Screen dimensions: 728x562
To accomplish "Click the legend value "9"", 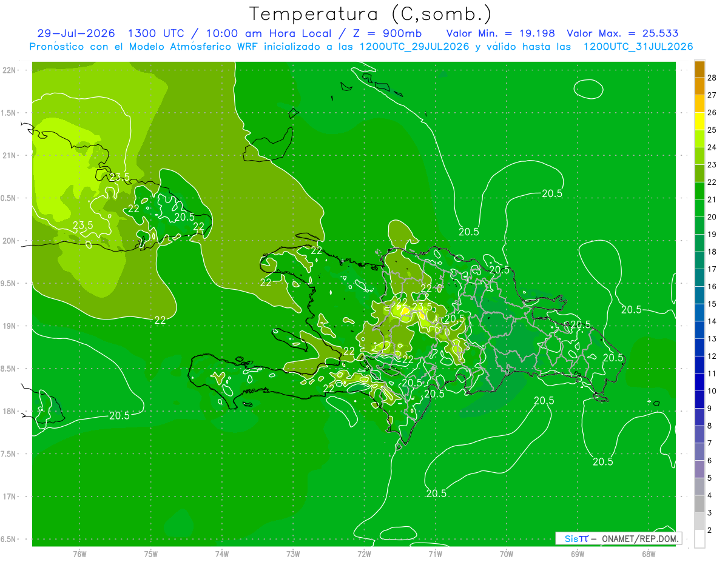I will click(710, 409).
